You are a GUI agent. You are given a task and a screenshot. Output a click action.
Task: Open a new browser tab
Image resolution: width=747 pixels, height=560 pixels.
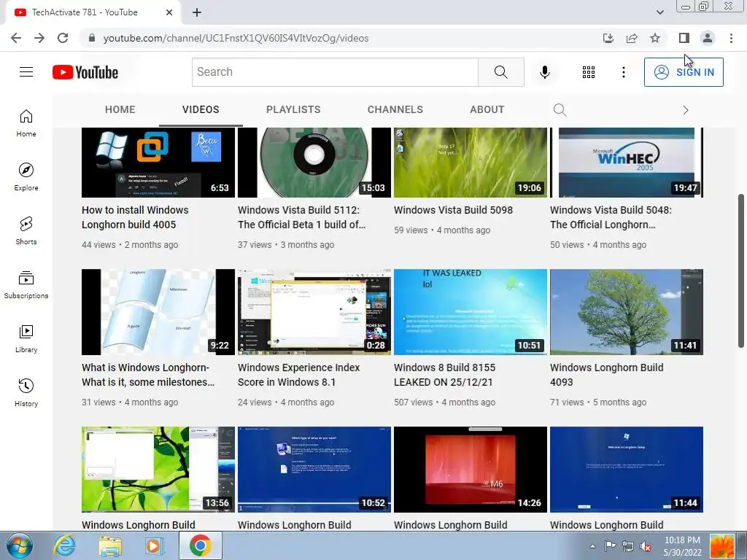[197, 12]
